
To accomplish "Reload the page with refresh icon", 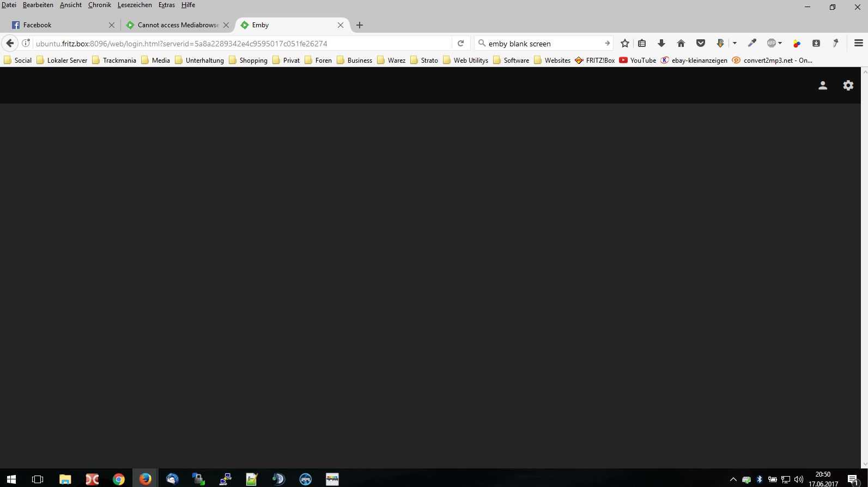I will (460, 43).
